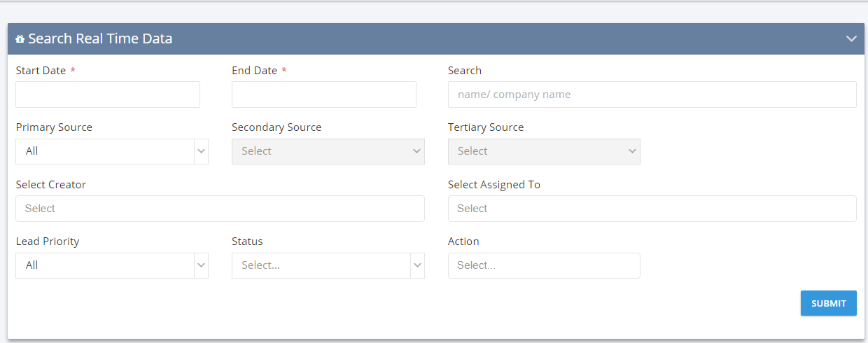Click the Lead Priority dropdown arrow

coord(202,265)
